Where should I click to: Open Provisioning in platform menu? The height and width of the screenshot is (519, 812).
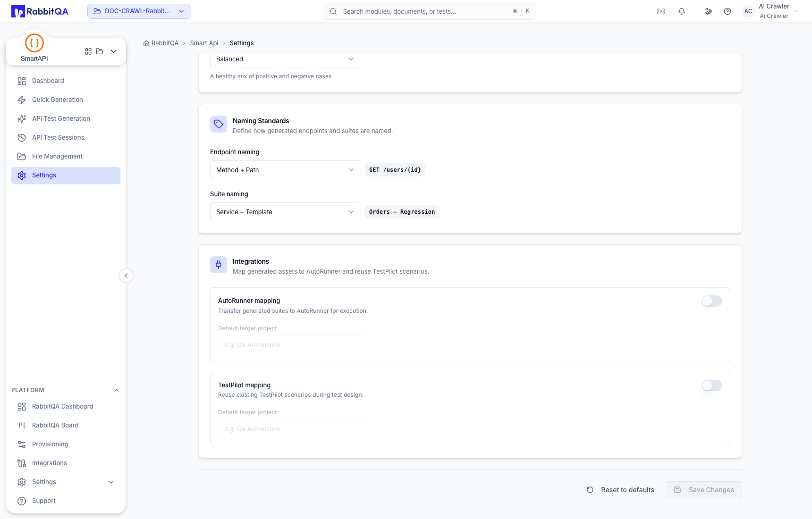click(66, 444)
